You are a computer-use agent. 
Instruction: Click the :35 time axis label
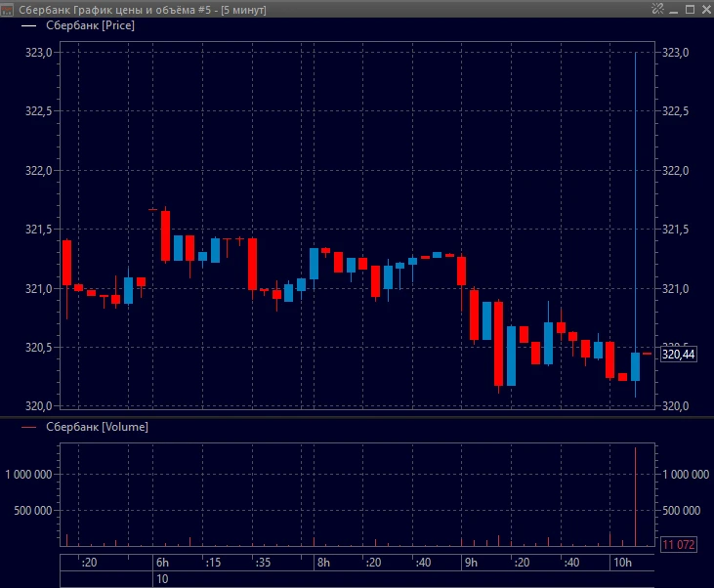click(x=263, y=563)
